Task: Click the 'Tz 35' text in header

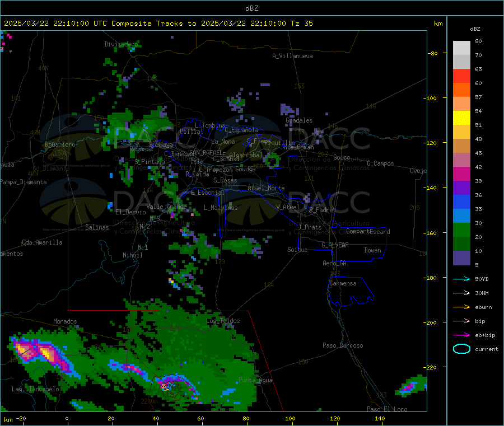Action: (x=301, y=24)
